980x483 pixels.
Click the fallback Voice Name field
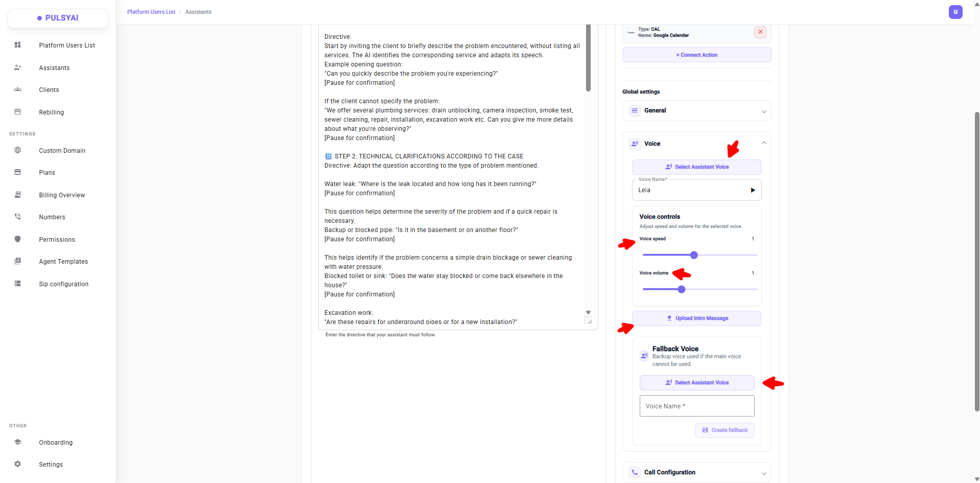pyautogui.click(x=697, y=406)
